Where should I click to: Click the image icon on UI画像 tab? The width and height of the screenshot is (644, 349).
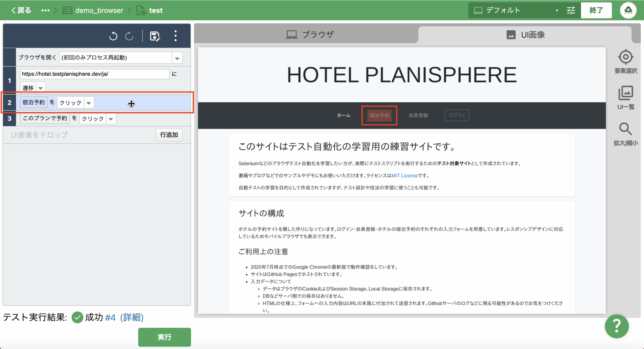pyautogui.click(x=511, y=35)
